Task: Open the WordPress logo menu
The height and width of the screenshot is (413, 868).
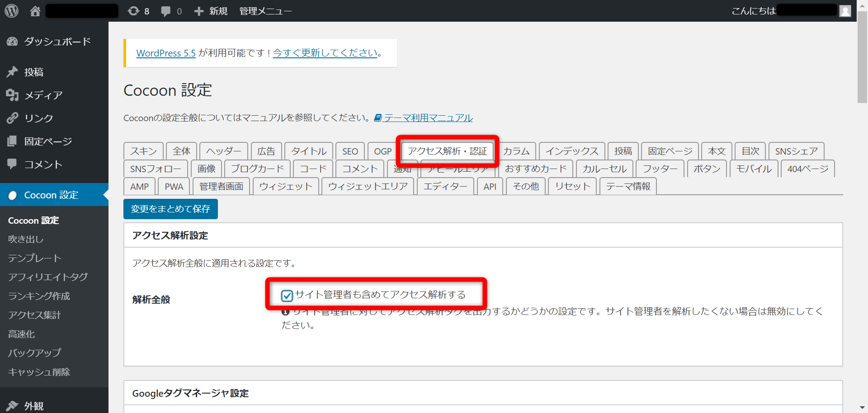Action: pos(12,11)
